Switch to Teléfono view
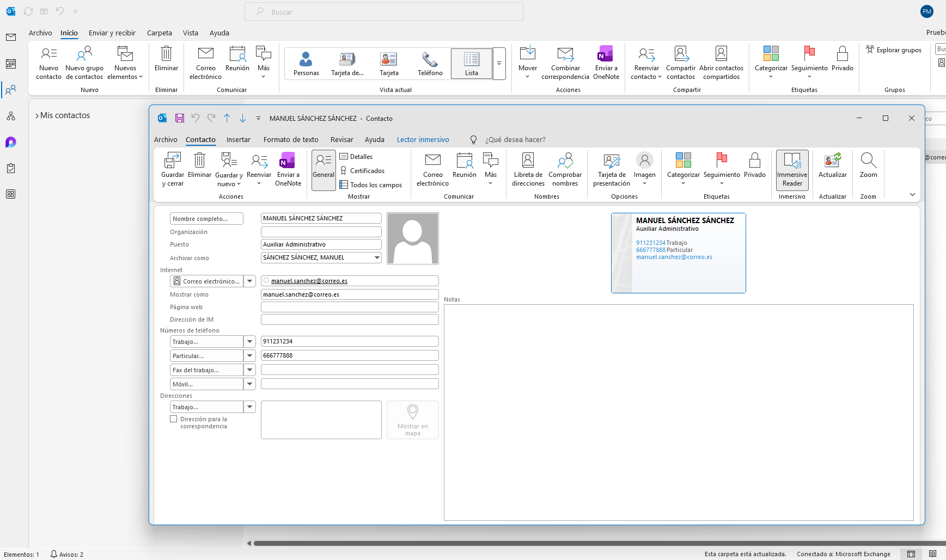Screen dimensions: 946x560 coord(430,63)
